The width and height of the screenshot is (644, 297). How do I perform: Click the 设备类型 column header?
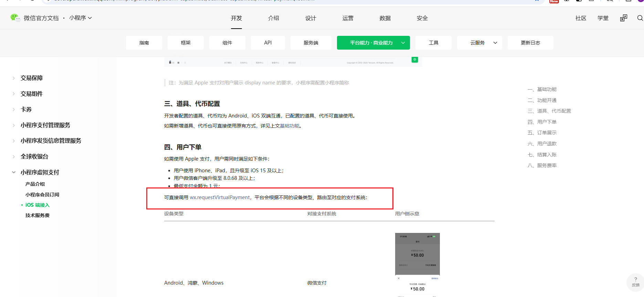click(x=174, y=214)
